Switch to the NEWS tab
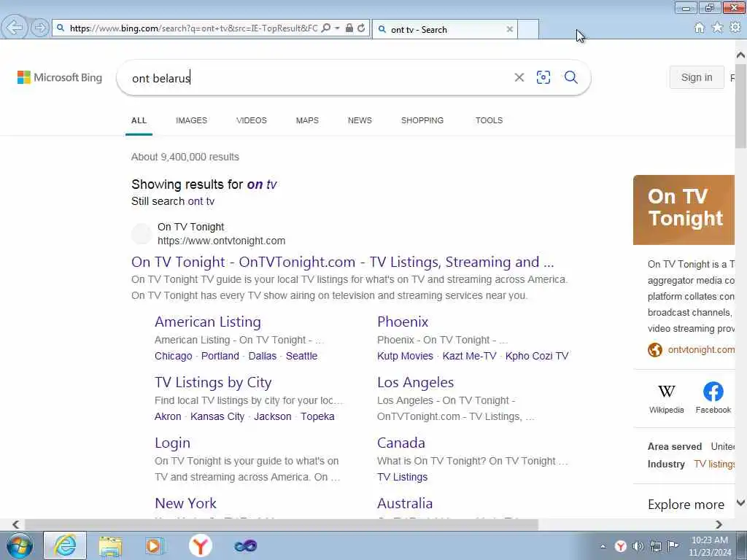Image resolution: width=747 pixels, height=560 pixels. [x=360, y=120]
